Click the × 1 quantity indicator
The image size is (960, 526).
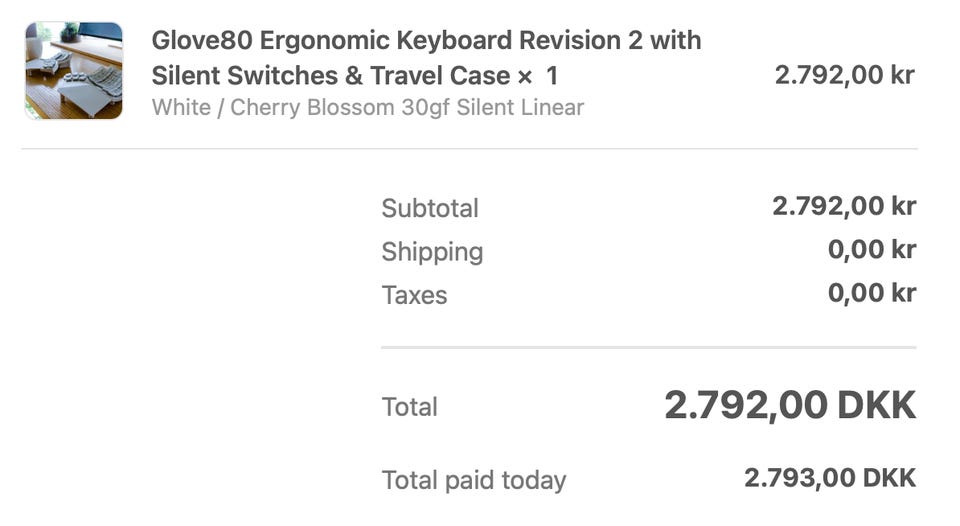click(x=538, y=75)
